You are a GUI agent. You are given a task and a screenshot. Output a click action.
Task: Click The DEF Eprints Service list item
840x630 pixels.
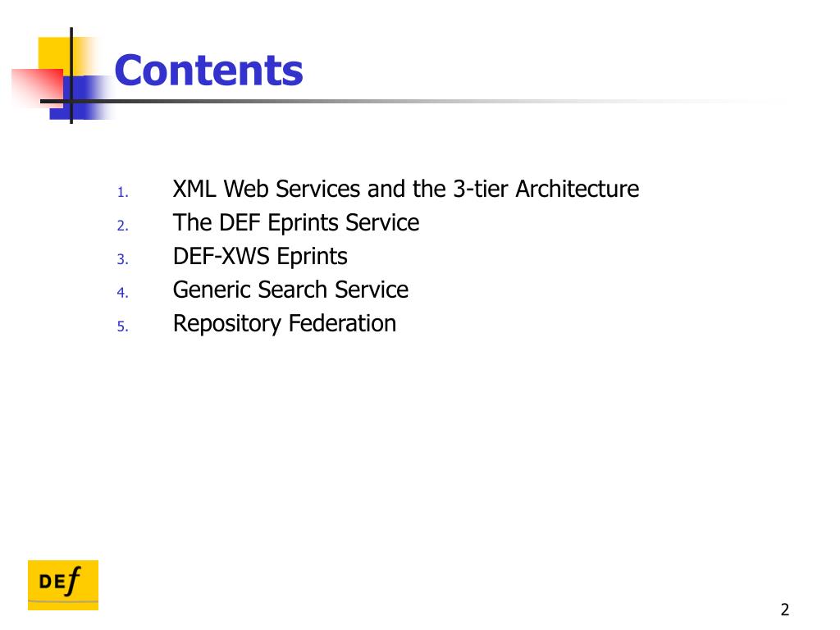point(295,222)
